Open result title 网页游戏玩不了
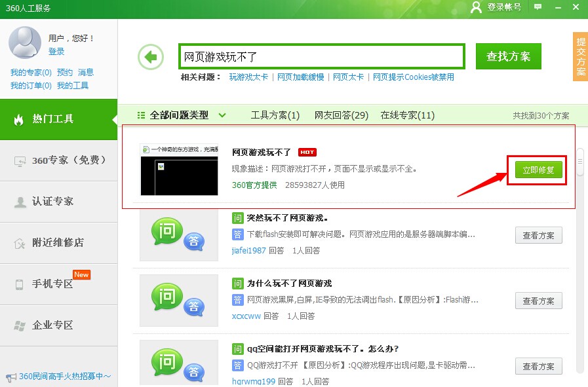 pyautogui.click(x=262, y=153)
